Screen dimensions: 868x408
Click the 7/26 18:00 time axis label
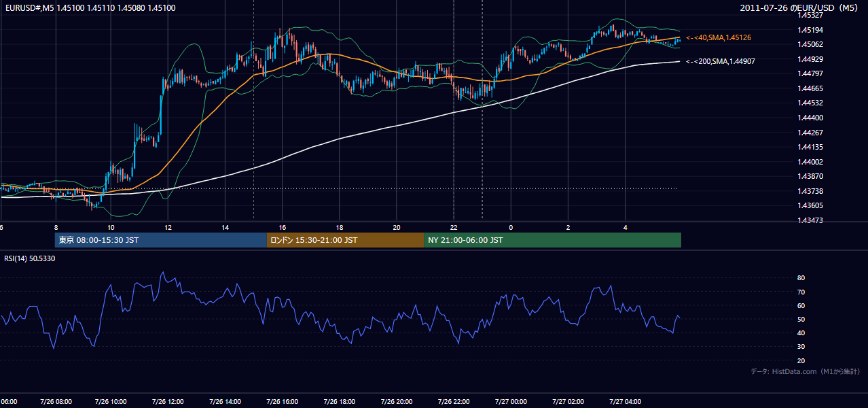click(x=340, y=402)
